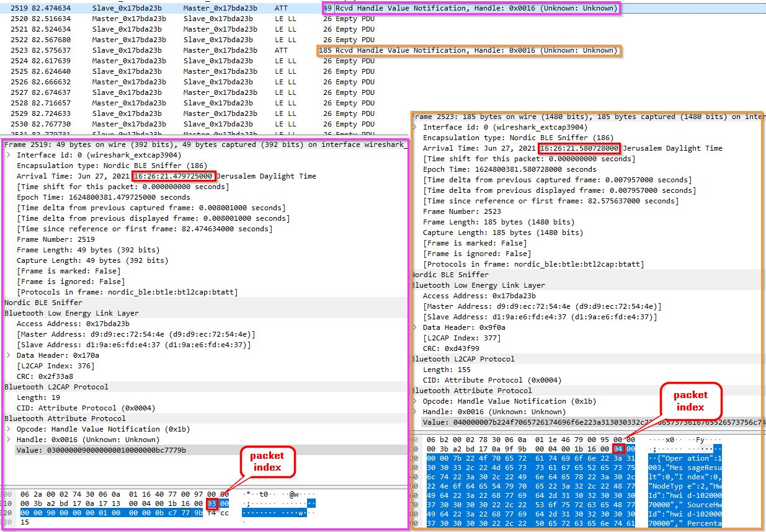Select 'Frame Number: 2519' row
766x532 pixels.
55,239
